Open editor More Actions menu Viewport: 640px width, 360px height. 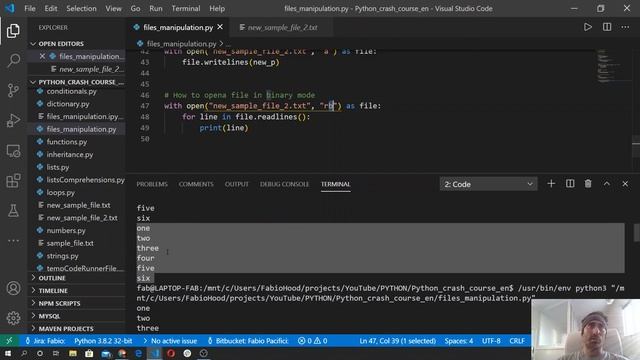(625, 27)
